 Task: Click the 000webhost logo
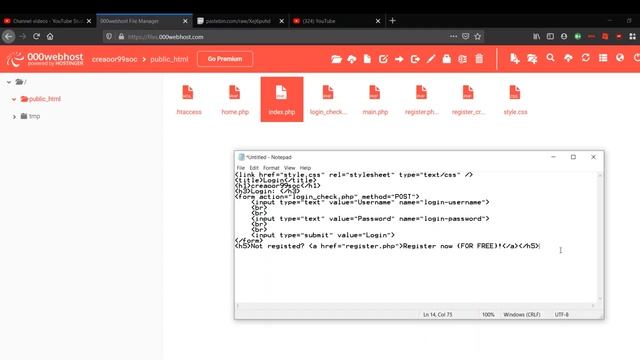click(45, 59)
